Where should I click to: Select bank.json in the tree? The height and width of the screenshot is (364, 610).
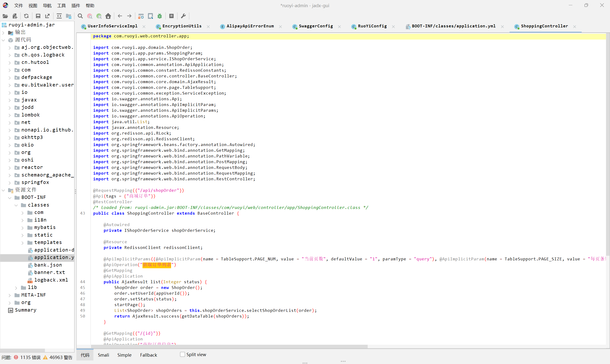[x=48, y=265]
